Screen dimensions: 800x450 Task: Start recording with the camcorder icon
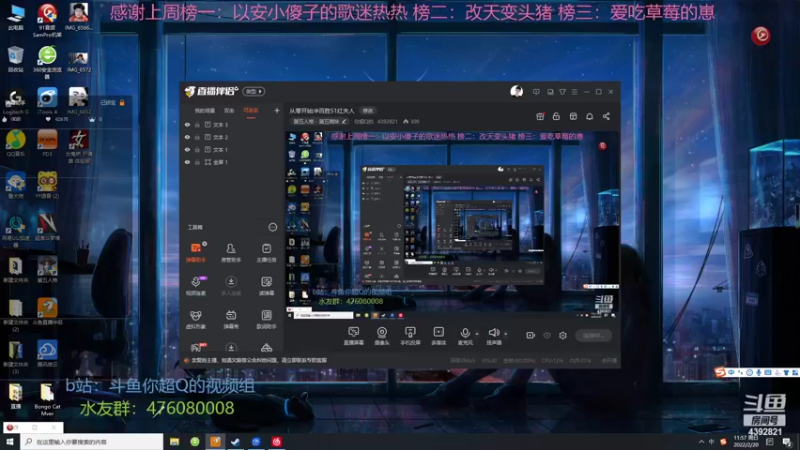(x=531, y=335)
